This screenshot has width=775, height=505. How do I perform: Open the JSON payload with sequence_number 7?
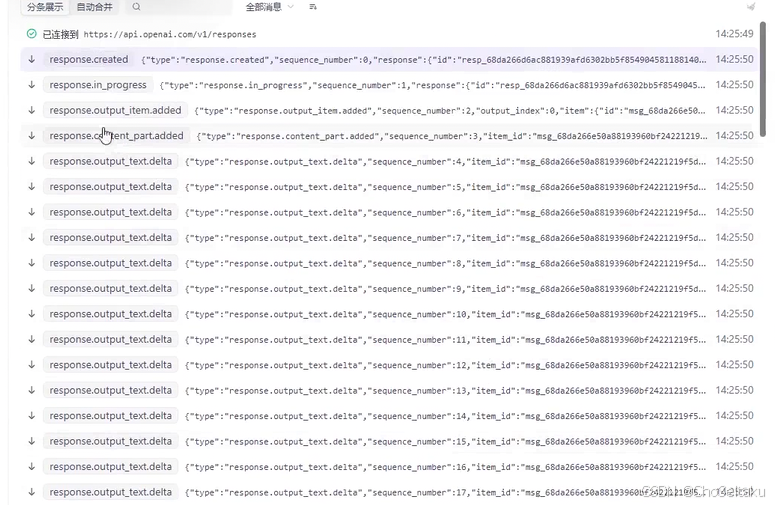445,238
